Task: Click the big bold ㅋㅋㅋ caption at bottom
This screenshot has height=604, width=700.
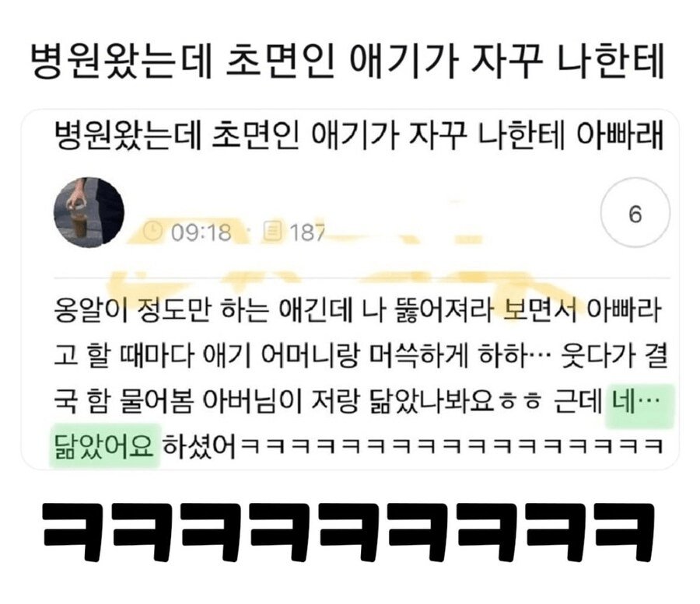Action: pyautogui.click(x=348, y=531)
